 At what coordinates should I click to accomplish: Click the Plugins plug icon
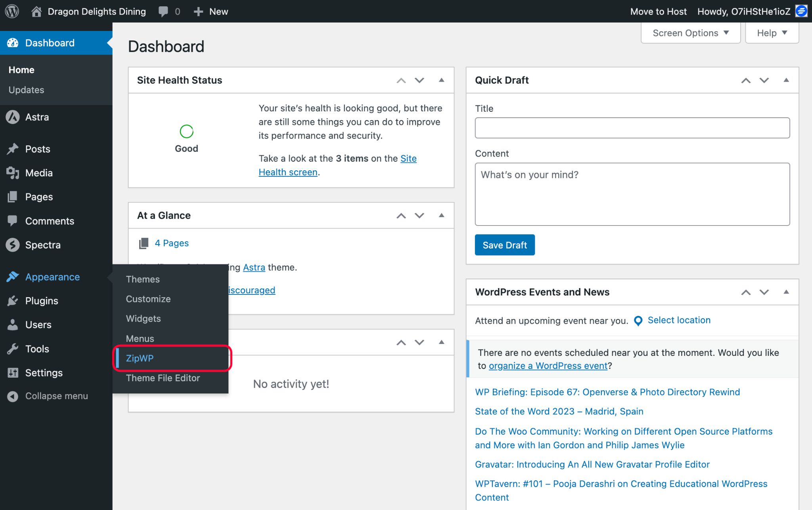(x=13, y=301)
